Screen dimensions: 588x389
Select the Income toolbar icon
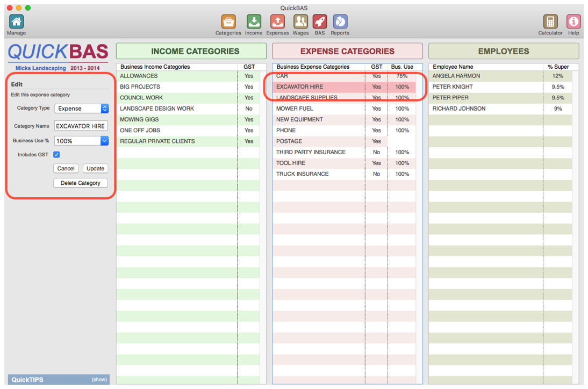pos(253,21)
